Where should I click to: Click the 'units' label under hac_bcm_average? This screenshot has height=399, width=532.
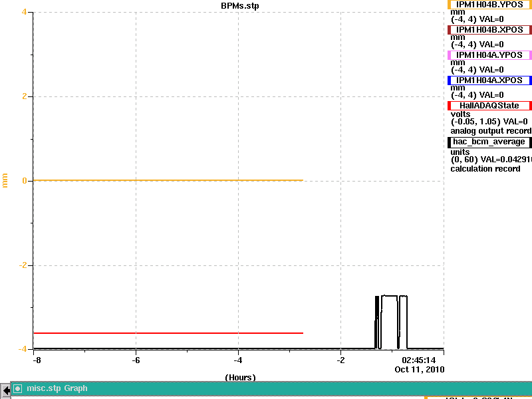[460, 152]
